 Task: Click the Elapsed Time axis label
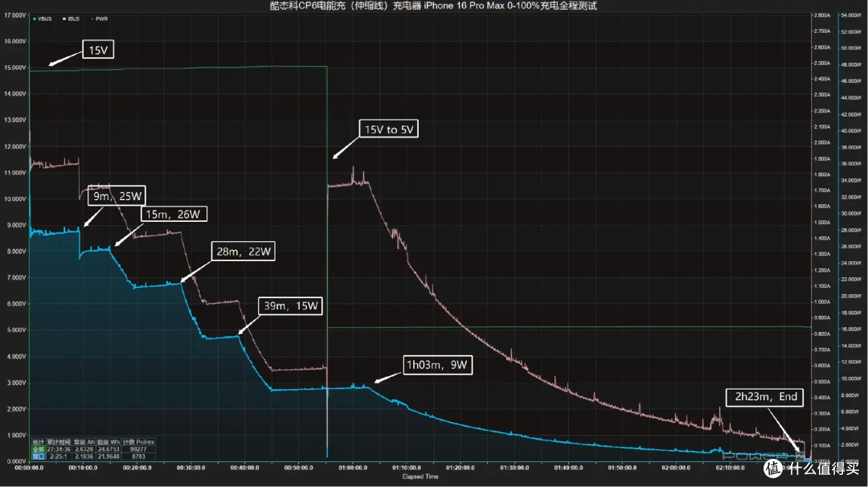tap(420, 477)
